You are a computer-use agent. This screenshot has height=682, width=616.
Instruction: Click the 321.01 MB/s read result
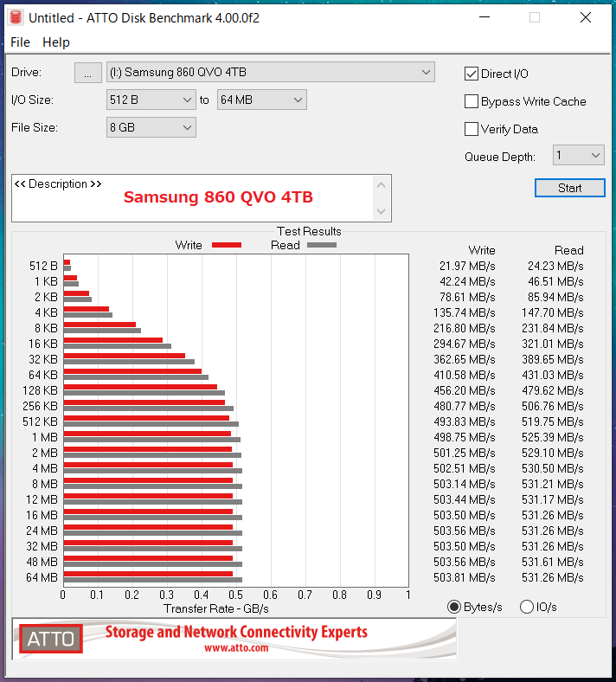[553, 344]
